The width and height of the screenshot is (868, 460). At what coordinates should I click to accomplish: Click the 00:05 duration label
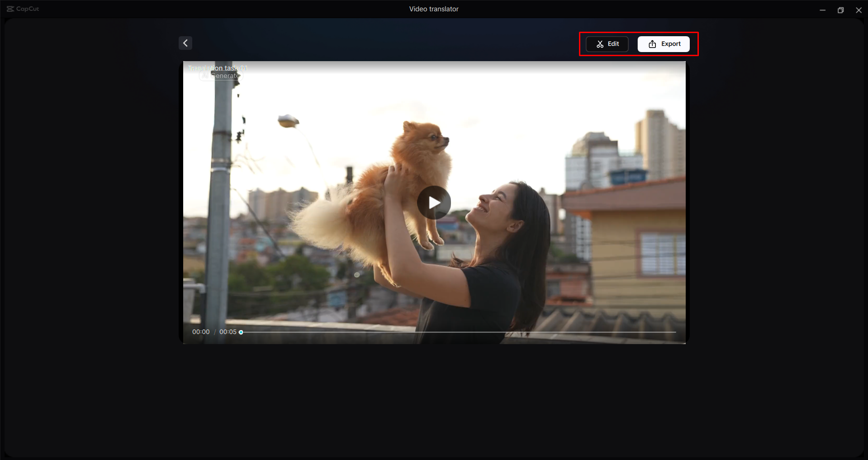click(x=228, y=331)
